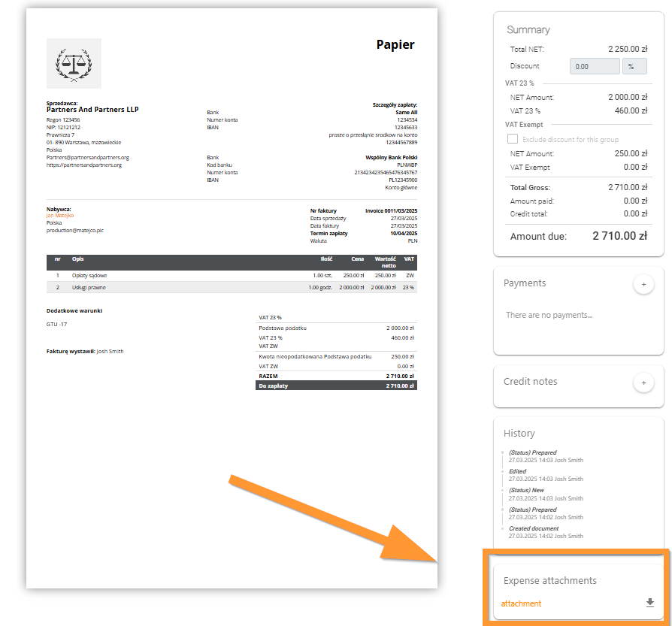Click production@matejco.pic email address
Image resolution: width=672 pixels, height=626 pixels.
74,231
